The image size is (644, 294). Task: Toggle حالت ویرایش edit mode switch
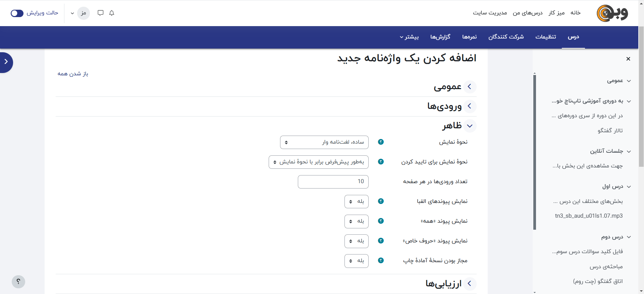[x=17, y=13]
